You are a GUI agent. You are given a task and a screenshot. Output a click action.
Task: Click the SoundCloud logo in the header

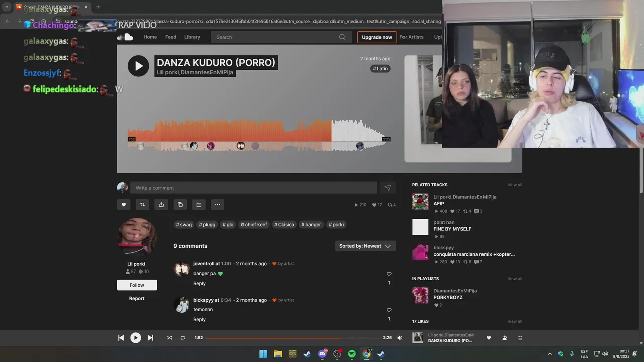pos(125,37)
